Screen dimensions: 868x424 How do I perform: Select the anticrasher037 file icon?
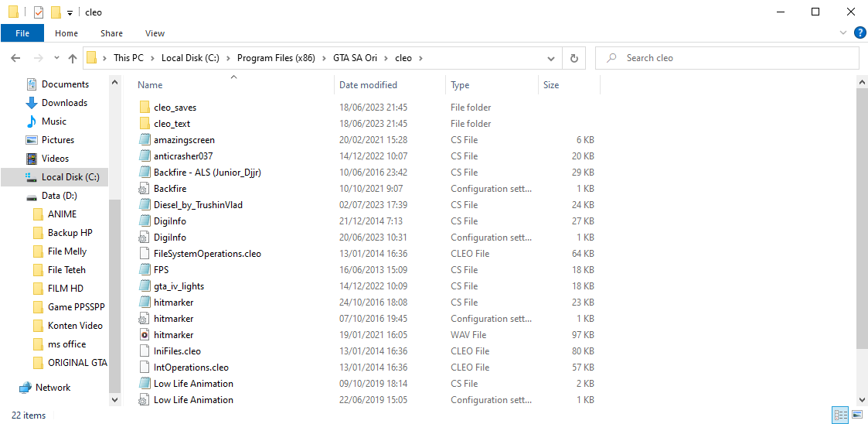point(144,156)
